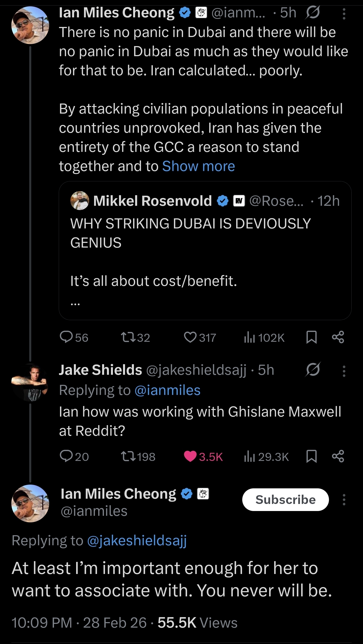Bookmark Jake Shields' reply
Viewport: 363px width, 644px height.
(x=311, y=456)
